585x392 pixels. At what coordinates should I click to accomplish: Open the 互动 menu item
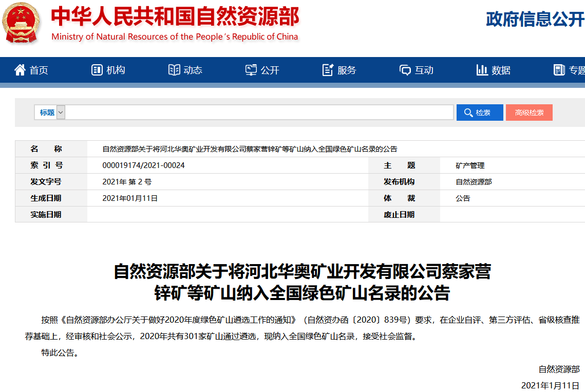[424, 70]
